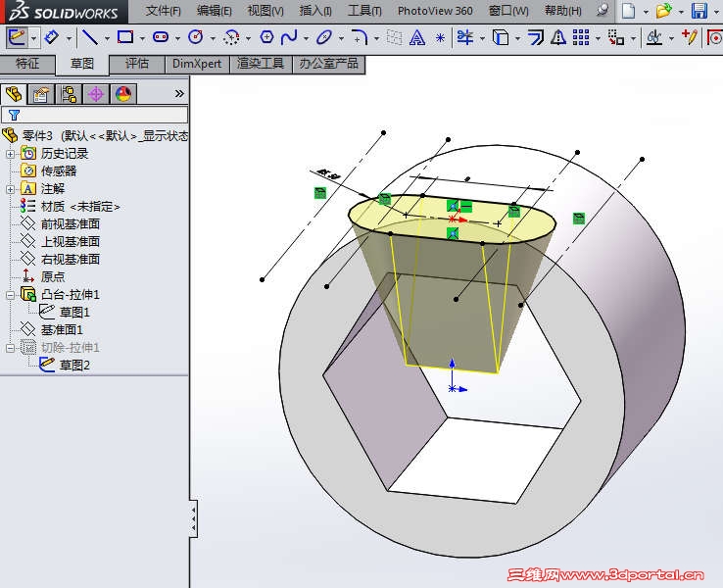Open the DimXpertManager tab
Image resolution: width=723 pixels, height=588 pixels.
pos(96,94)
